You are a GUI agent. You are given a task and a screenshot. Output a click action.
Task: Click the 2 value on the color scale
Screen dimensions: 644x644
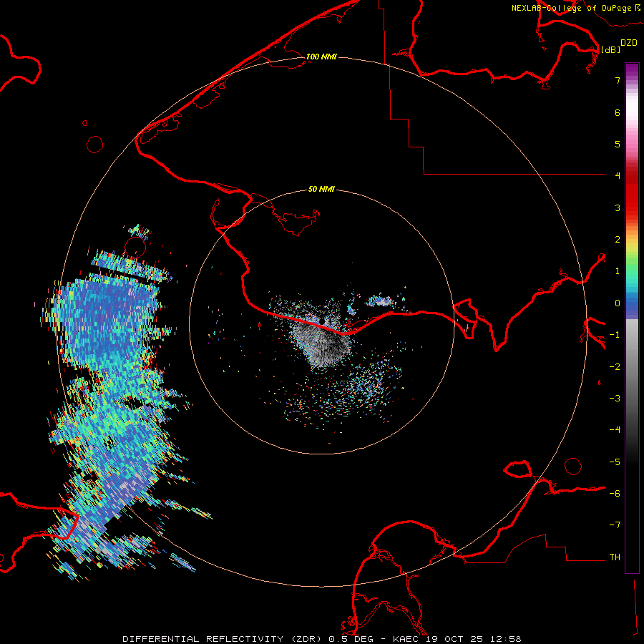pos(618,240)
